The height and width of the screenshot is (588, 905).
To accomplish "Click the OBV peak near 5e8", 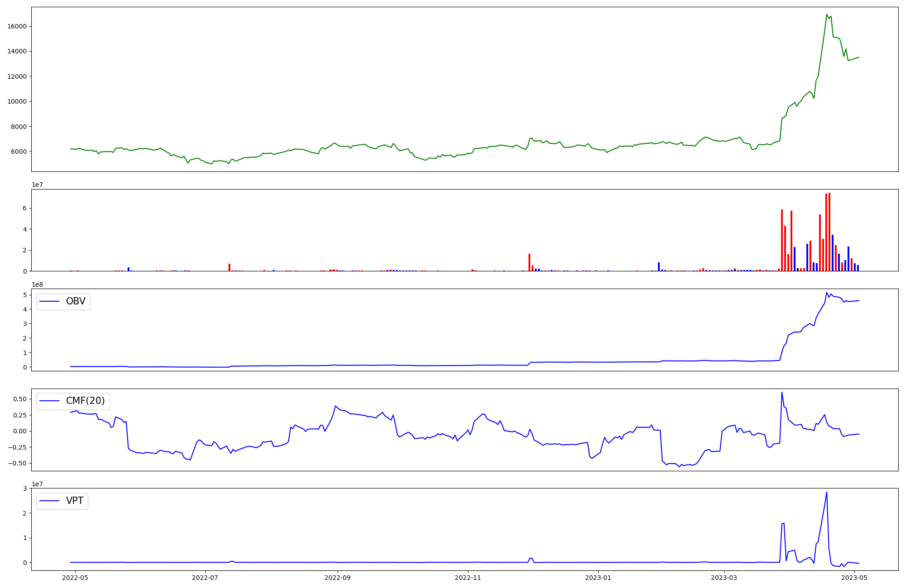I will 827,293.
